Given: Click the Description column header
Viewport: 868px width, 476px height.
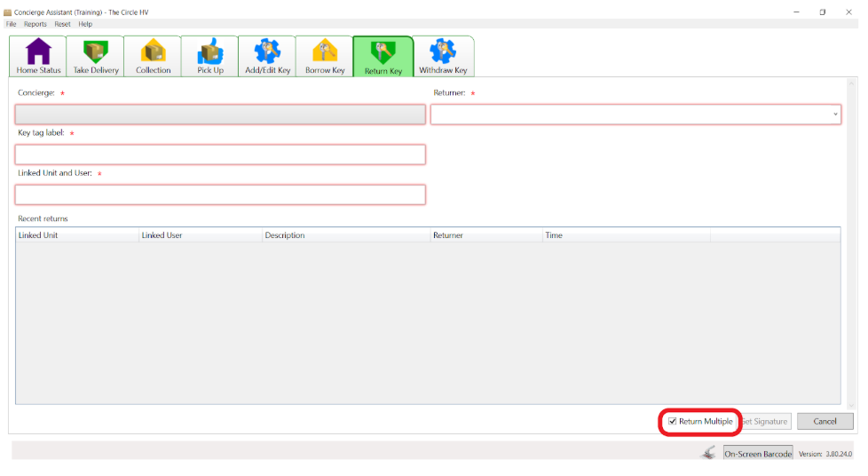Looking at the screenshot, I should (346, 235).
